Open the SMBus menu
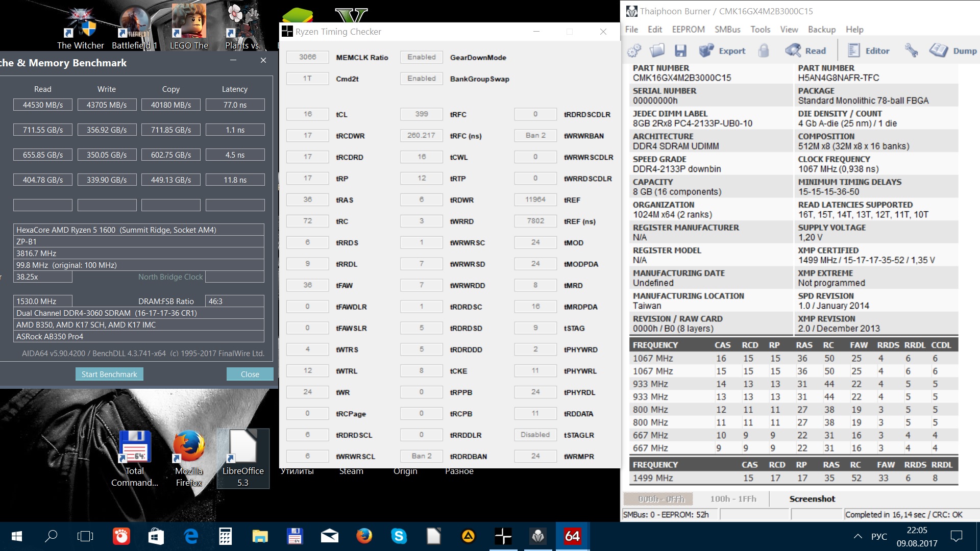Screen dimensions: 980x551 (727, 30)
